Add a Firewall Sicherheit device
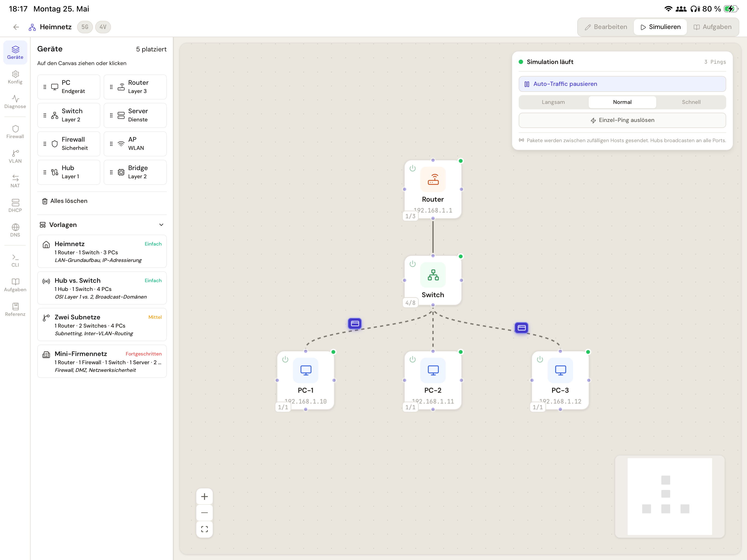 click(x=69, y=144)
